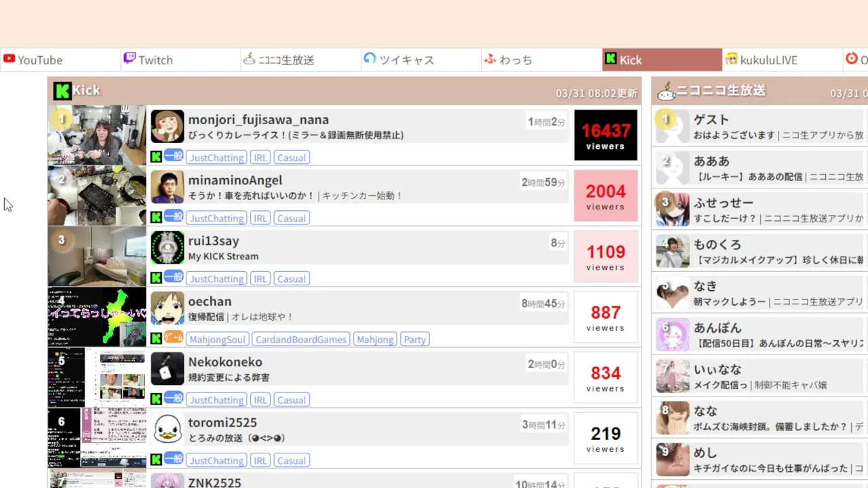Click Kick badge icon in minaminoAngel row
The height and width of the screenshot is (488, 868).
coord(156,218)
